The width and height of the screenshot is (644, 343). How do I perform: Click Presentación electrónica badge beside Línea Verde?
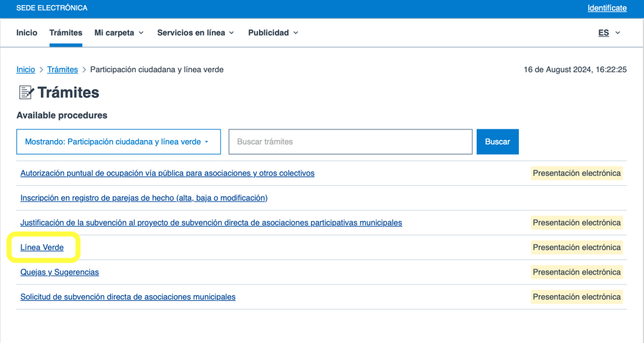(x=576, y=248)
